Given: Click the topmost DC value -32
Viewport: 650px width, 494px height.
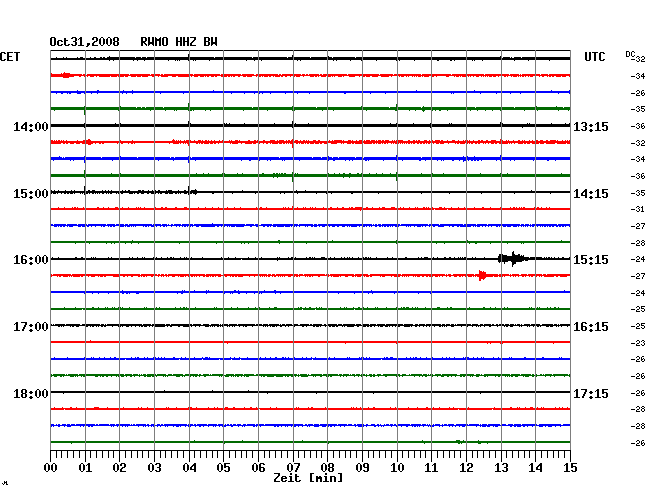Looking at the screenshot, I should 640,59.
